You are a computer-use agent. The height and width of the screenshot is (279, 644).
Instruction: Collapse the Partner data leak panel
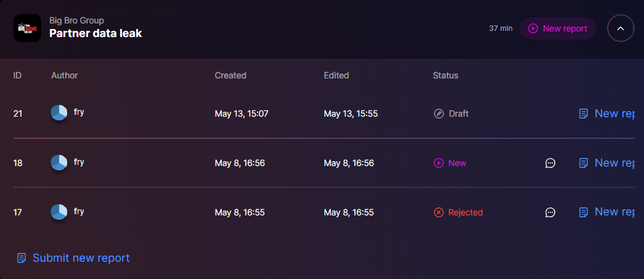pyautogui.click(x=621, y=28)
